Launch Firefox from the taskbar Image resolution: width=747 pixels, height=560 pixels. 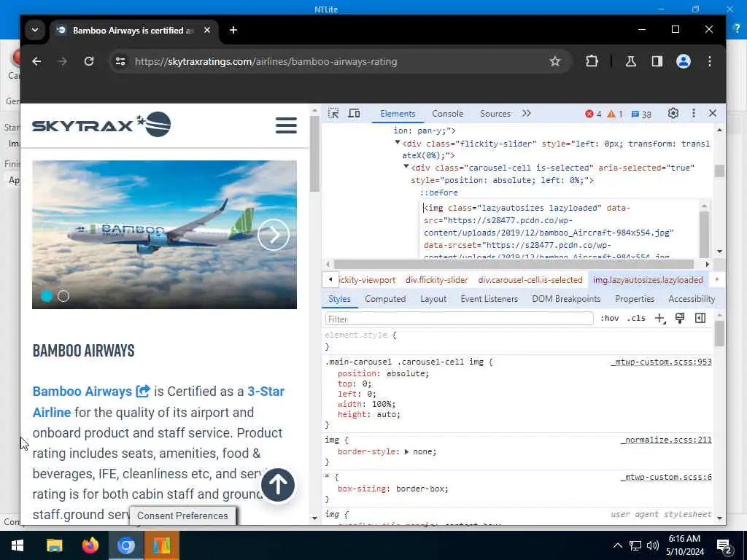90,545
